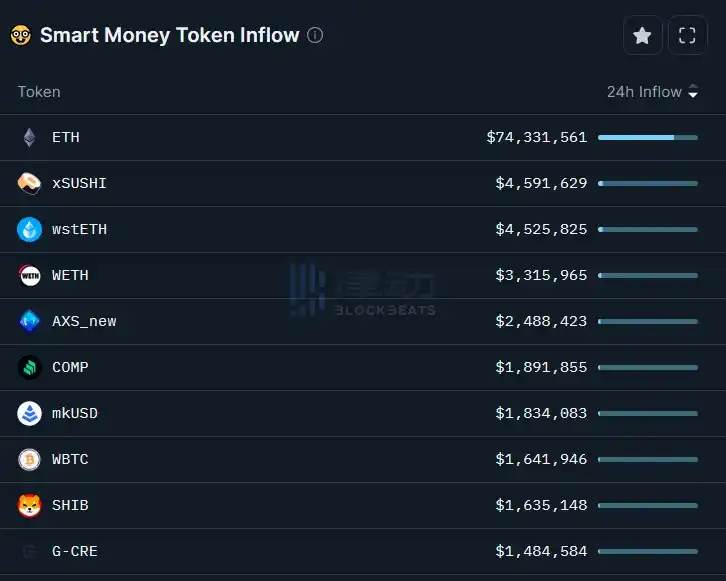The width and height of the screenshot is (726, 581).
Task: Click the Token column header
Action: pos(39,92)
